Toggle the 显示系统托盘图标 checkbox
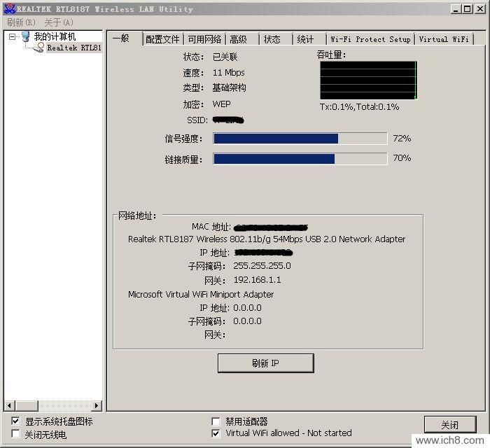 15,421
